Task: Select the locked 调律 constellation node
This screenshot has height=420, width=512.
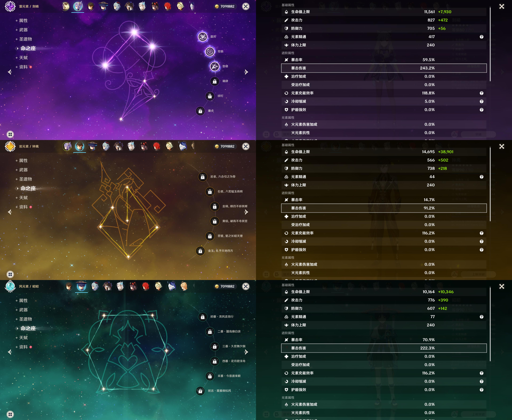Action: point(215,81)
